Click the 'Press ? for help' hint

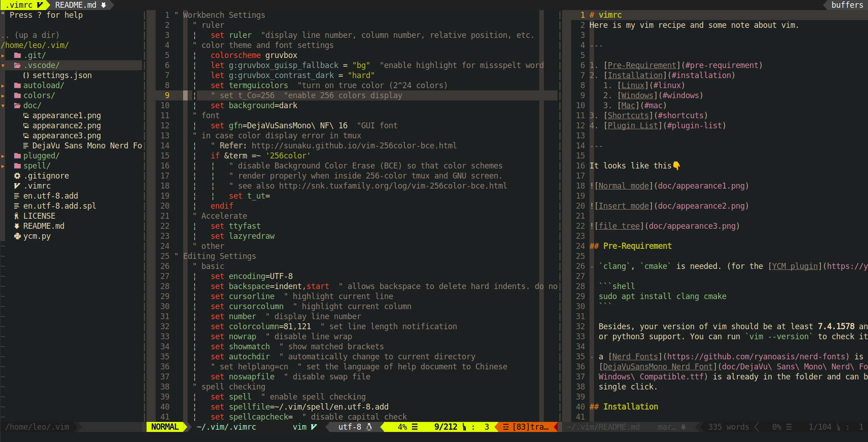click(x=46, y=15)
